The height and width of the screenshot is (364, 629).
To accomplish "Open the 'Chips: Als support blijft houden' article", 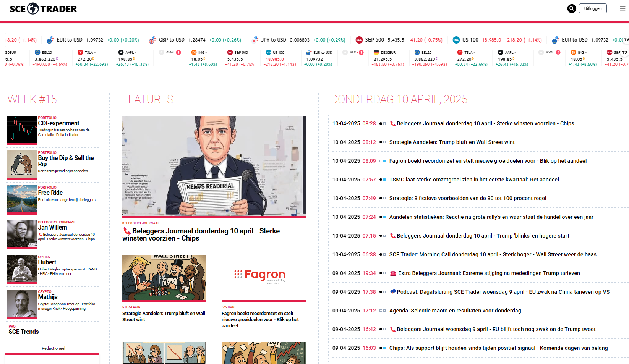I will (x=498, y=348).
